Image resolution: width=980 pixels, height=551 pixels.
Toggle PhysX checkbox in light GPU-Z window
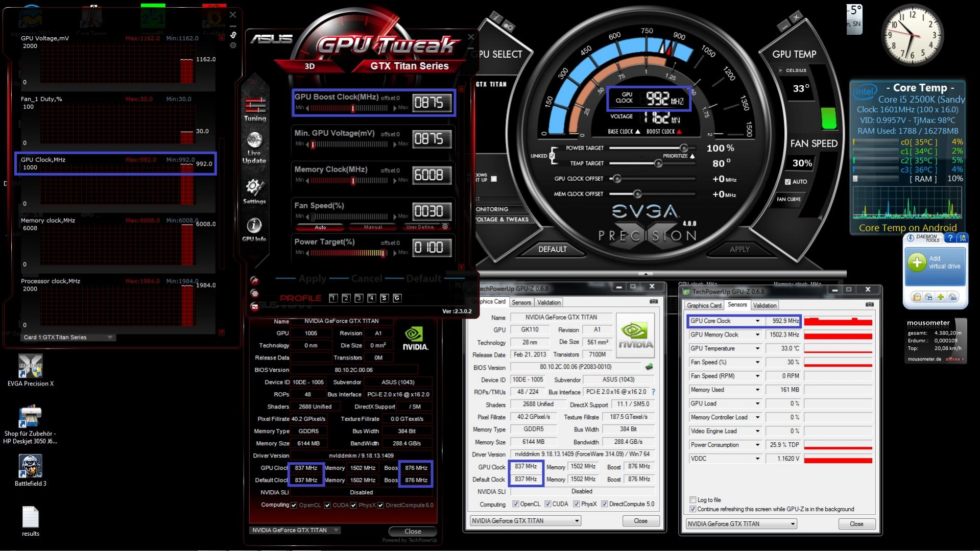[577, 504]
